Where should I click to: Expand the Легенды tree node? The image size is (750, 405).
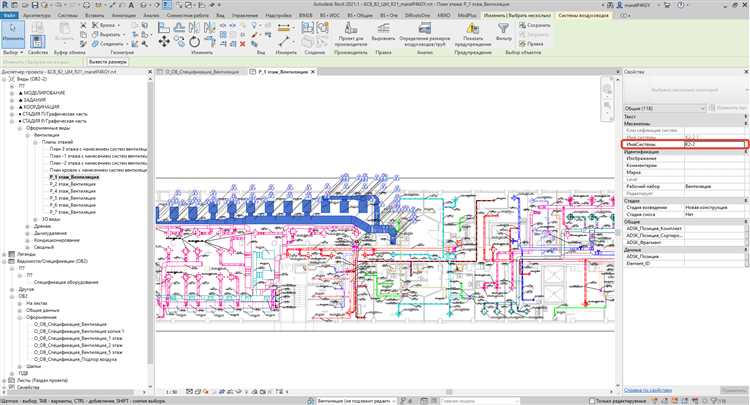click(x=4, y=254)
